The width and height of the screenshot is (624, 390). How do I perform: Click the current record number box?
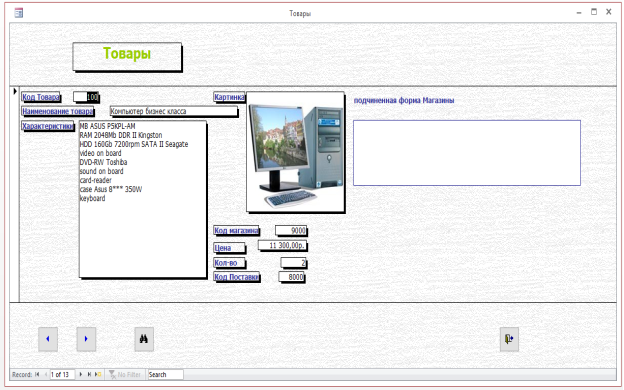[62, 374]
